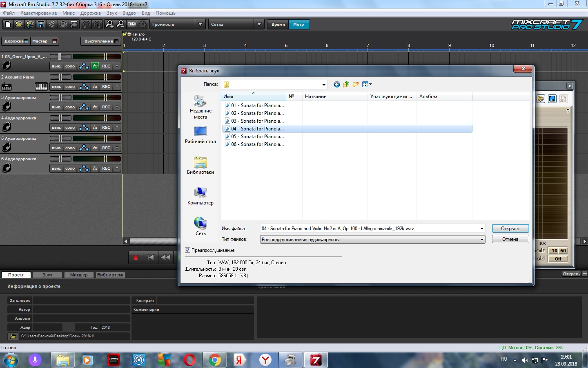Click piano keyboard icon on Acoustic Piano track
The width and height of the screenshot is (588, 368).
(41, 86)
